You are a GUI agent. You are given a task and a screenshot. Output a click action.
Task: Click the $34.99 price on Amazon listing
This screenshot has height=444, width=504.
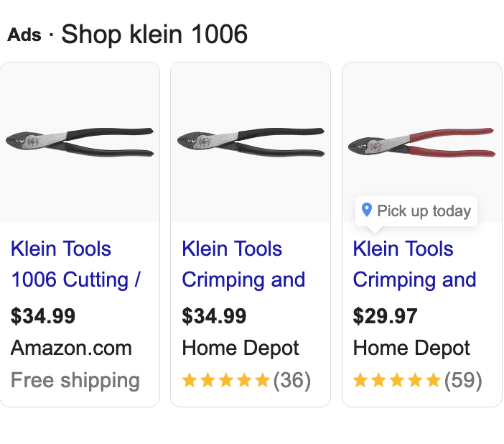click(x=43, y=316)
